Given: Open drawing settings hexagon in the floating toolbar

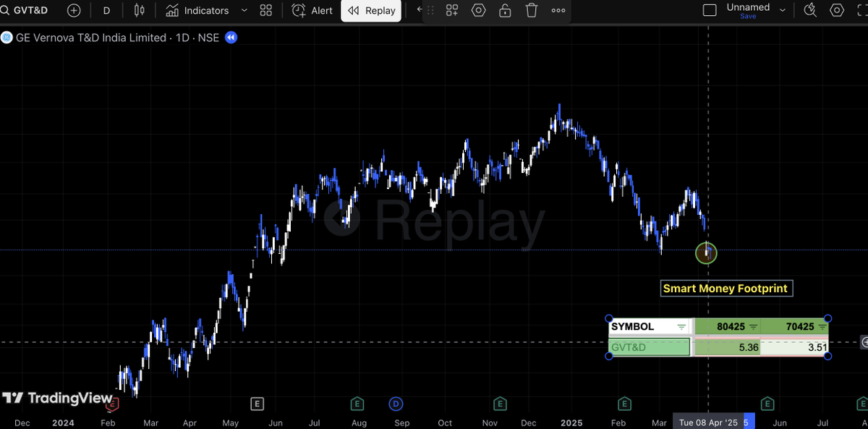Looking at the screenshot, I should [479, 10].
